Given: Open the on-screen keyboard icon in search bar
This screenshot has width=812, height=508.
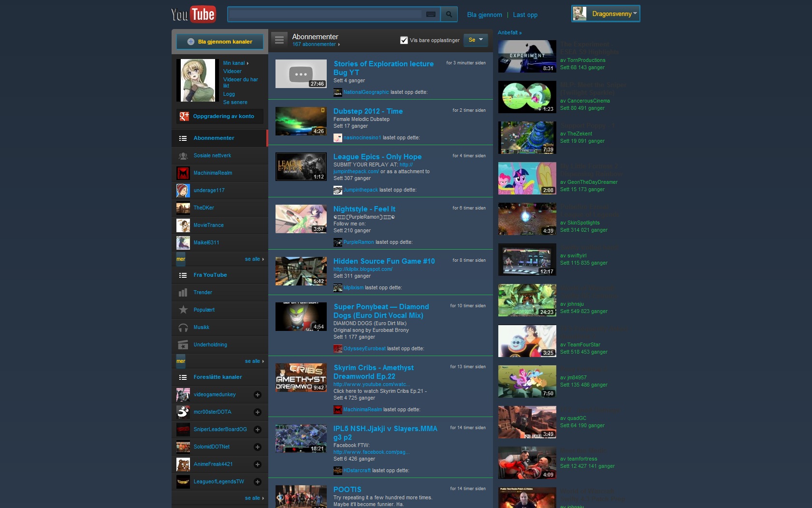Looking at the screenshot, I should [431, 15].
